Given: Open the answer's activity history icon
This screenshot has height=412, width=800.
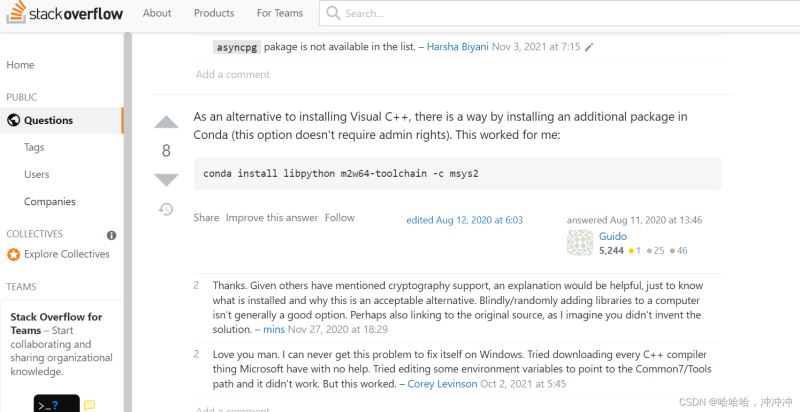Looking at the screenshot, I should [166, 209].
